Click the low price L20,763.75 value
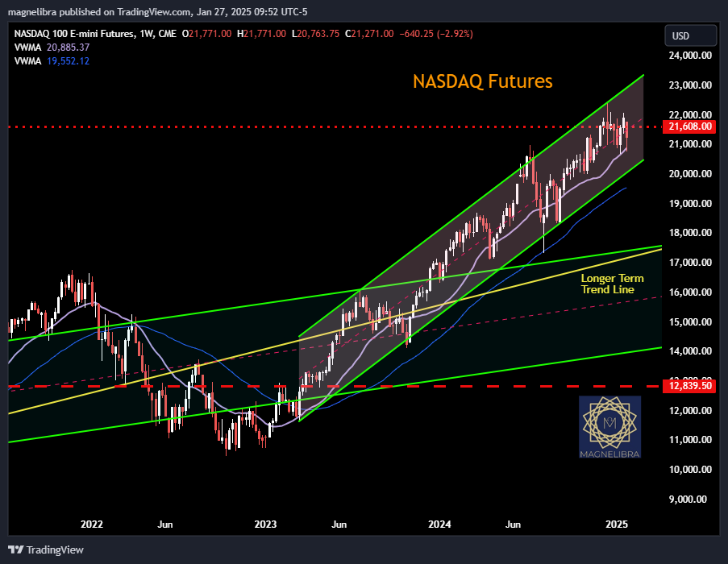728x564 pixels. point(316,33)
